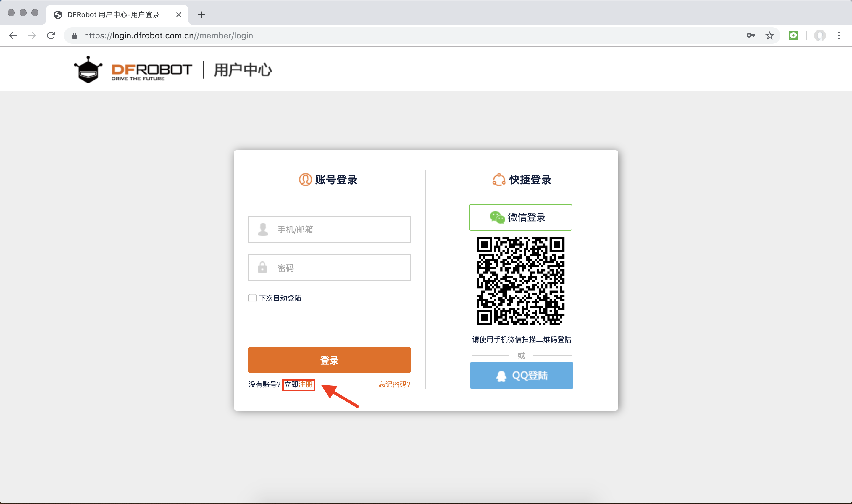Open the saved passwords key icon
This screenshot has width=852, height=504.
[751, 35]
